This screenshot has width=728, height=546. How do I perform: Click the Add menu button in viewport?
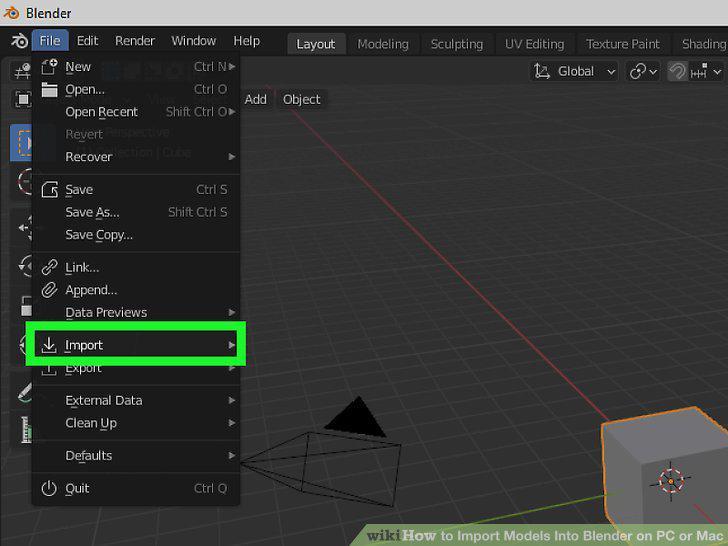coord(256,99)
